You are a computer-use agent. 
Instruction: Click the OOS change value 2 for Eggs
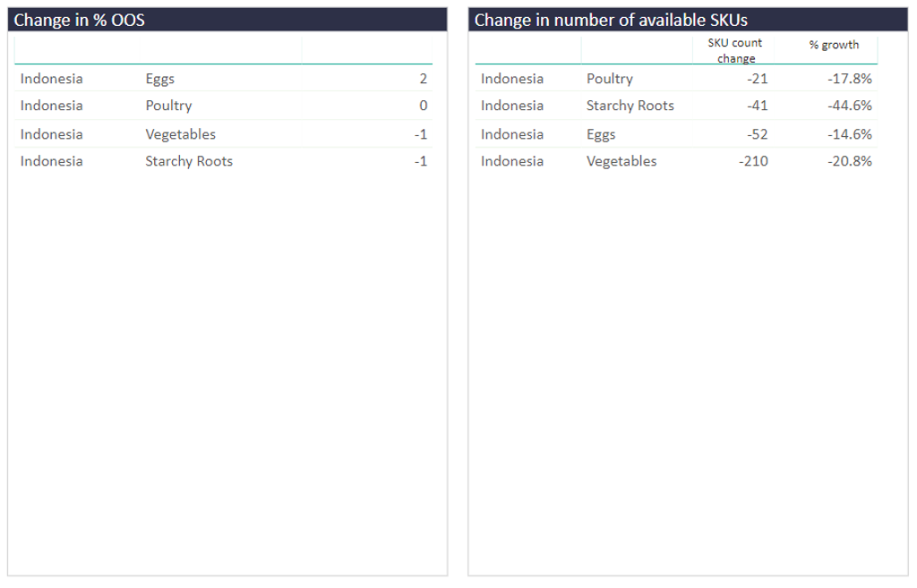tap(424, 79)
